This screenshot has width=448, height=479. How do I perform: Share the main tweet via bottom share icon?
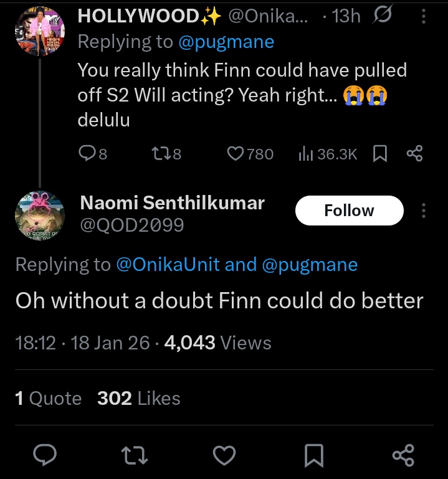[404, 455]
